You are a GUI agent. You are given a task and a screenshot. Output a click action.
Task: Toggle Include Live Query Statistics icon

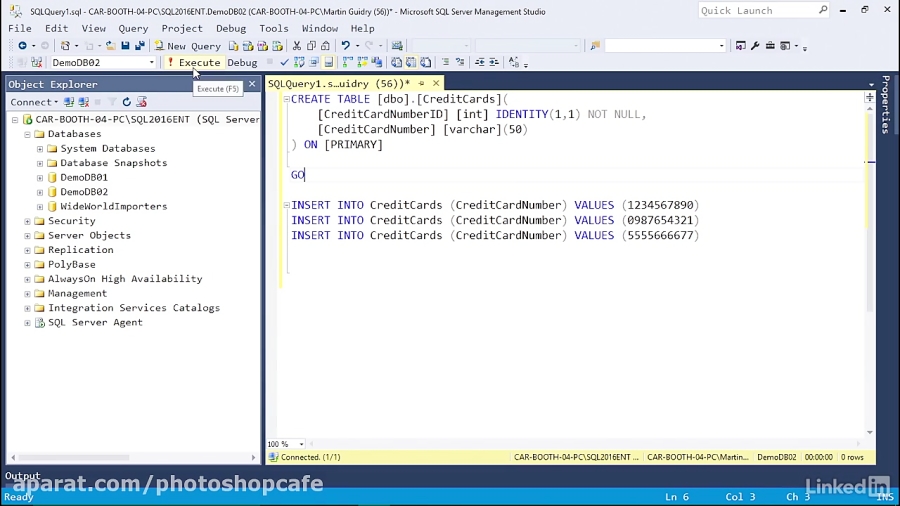click(x=362, y=63)
